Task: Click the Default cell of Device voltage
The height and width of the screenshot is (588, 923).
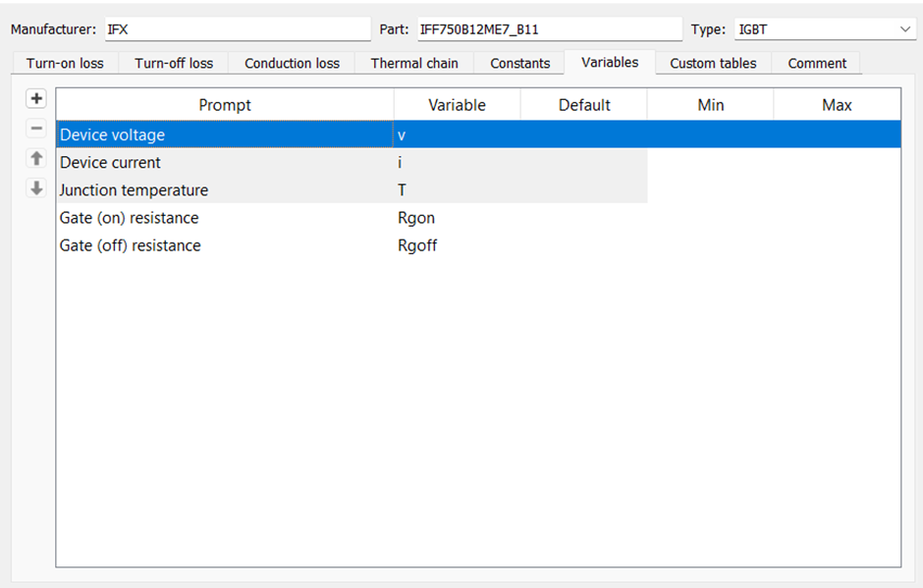Action: pyautogui.click(x=583, y=134)
